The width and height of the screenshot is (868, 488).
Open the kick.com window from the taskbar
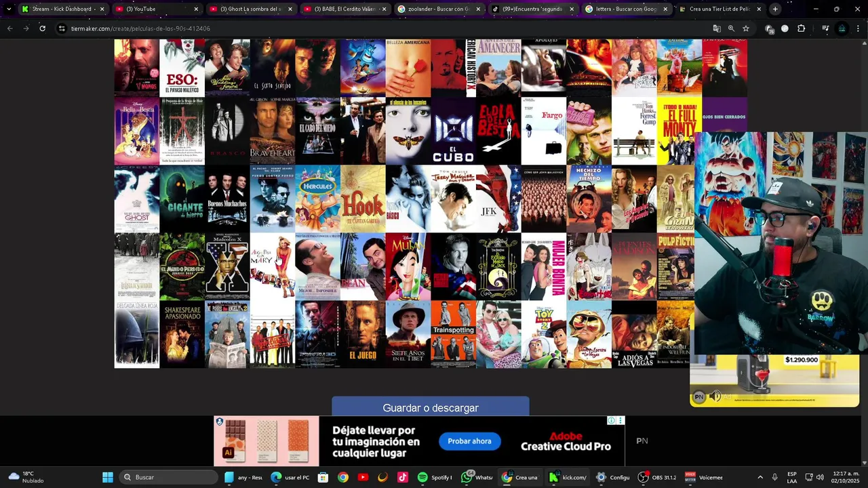(x=568, y=477)
